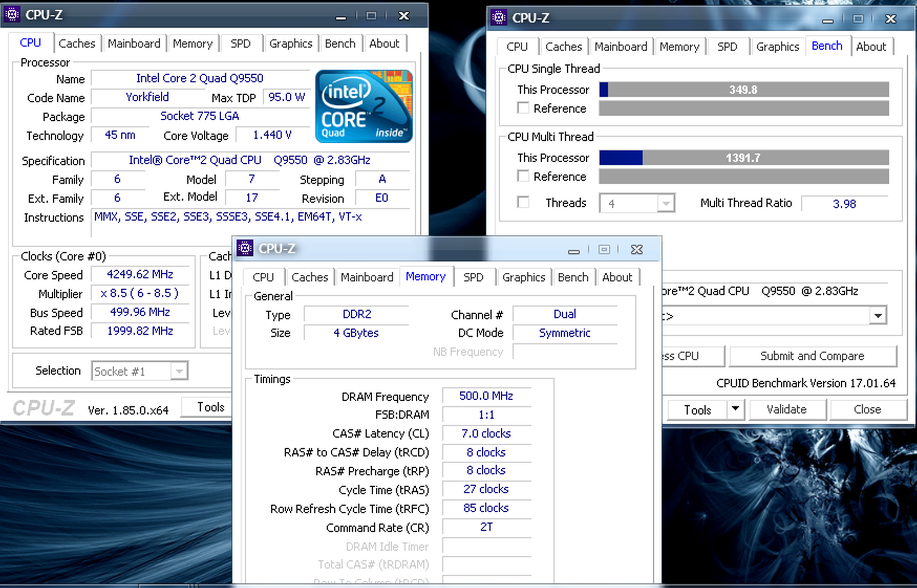Close the Bench CPU-Z window via X

point(891,19)
